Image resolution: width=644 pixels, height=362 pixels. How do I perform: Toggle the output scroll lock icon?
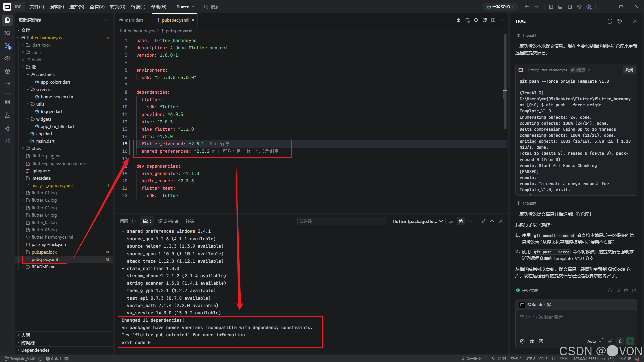click(x=461, y=221)
